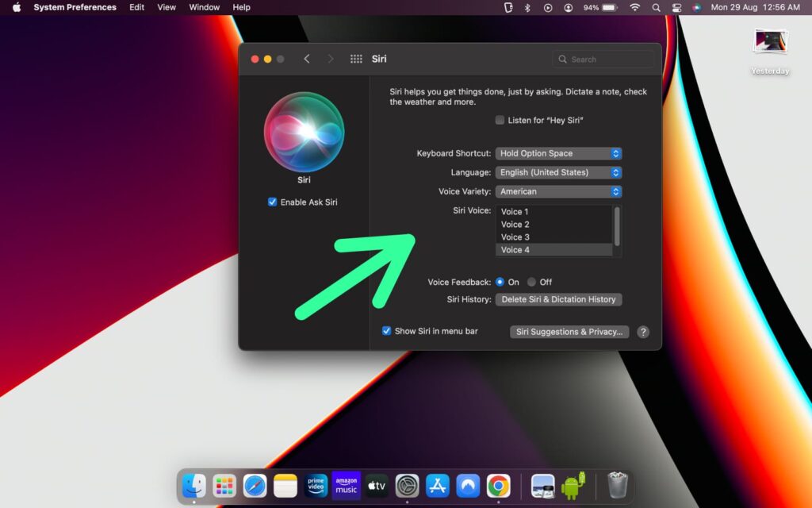Launch Prime Video from the Dock
The image size is (812, 508).
pyautogui.click(x=316, y=486)
